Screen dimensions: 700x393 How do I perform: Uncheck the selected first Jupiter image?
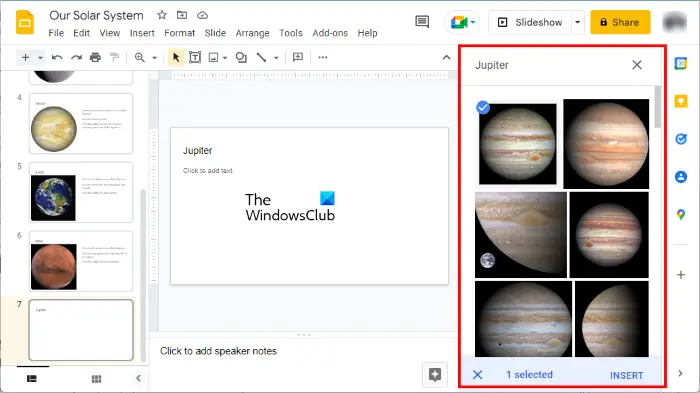point(517,144)
